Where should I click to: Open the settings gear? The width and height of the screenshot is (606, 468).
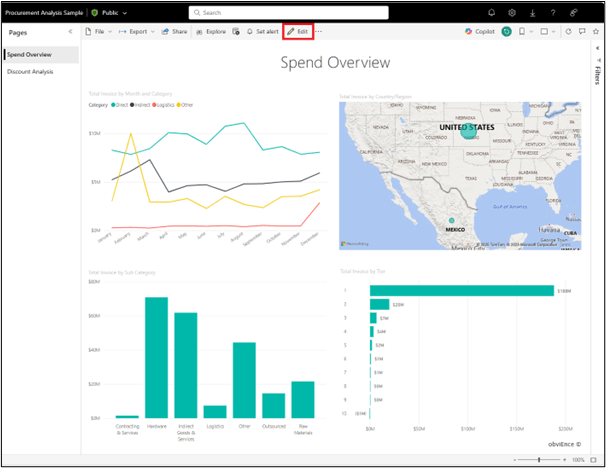[x=512, y=13]
